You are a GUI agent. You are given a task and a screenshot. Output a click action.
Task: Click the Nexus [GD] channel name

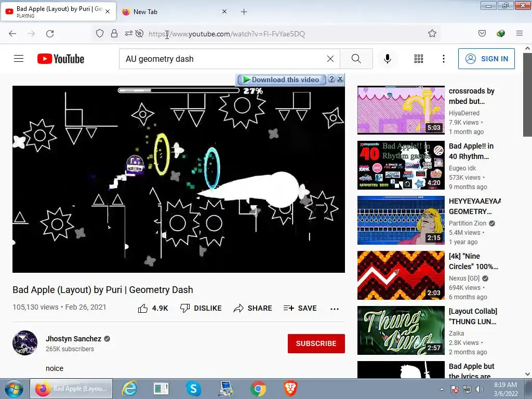click(464, 278)
